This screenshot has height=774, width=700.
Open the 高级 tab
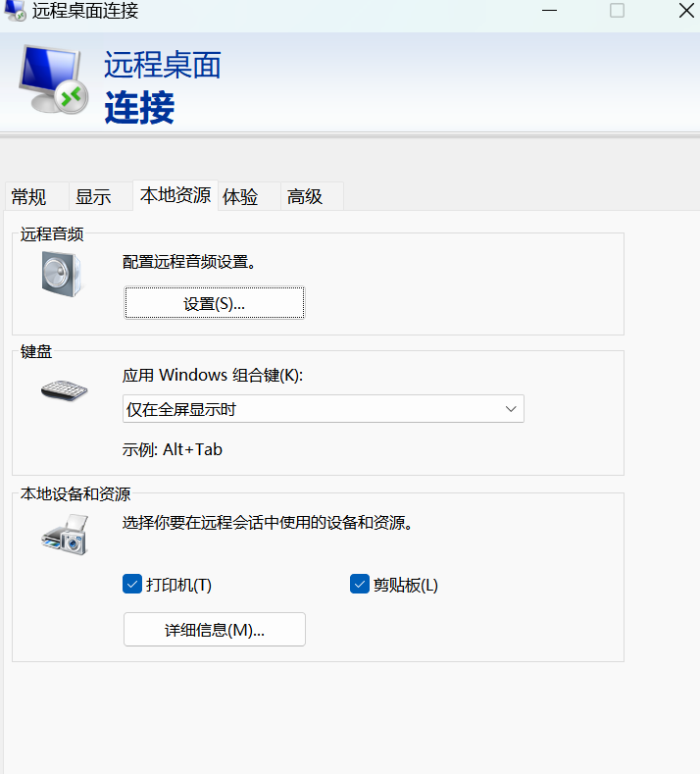pos(313,196)
